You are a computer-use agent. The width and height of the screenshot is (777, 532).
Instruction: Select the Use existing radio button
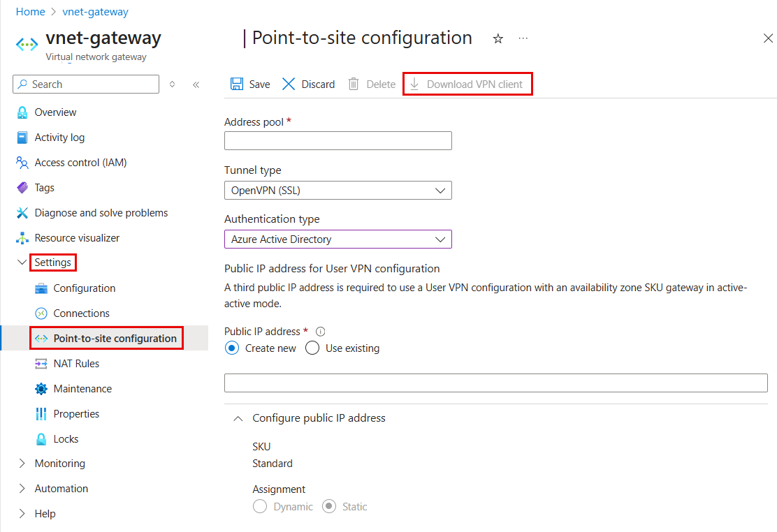click(312, 348)
